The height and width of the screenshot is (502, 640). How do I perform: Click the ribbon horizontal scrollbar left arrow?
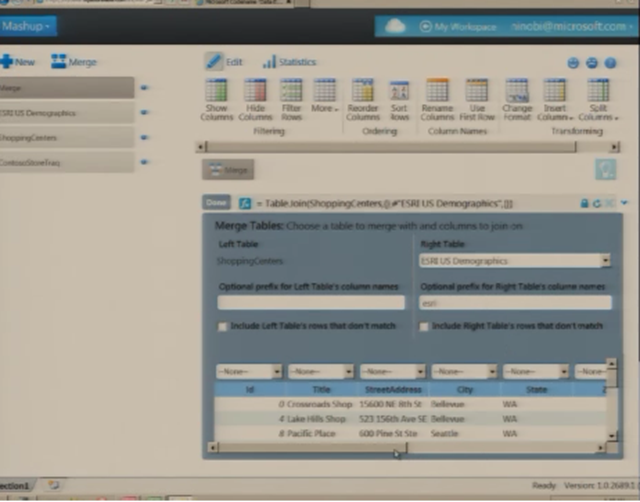pos(200,147)
